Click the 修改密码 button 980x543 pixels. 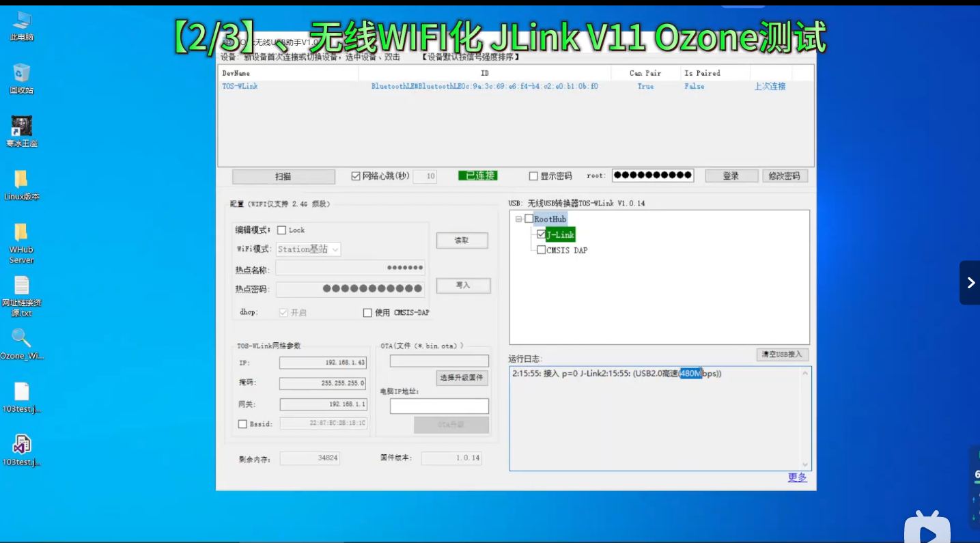(x=785, y=176)
